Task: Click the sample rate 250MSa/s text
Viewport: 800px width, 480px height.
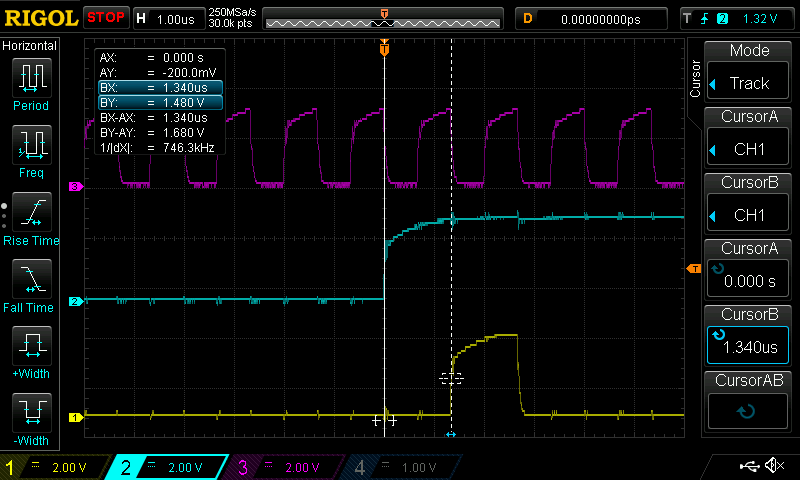Action: pyautogui.click(x=232, y=12)
